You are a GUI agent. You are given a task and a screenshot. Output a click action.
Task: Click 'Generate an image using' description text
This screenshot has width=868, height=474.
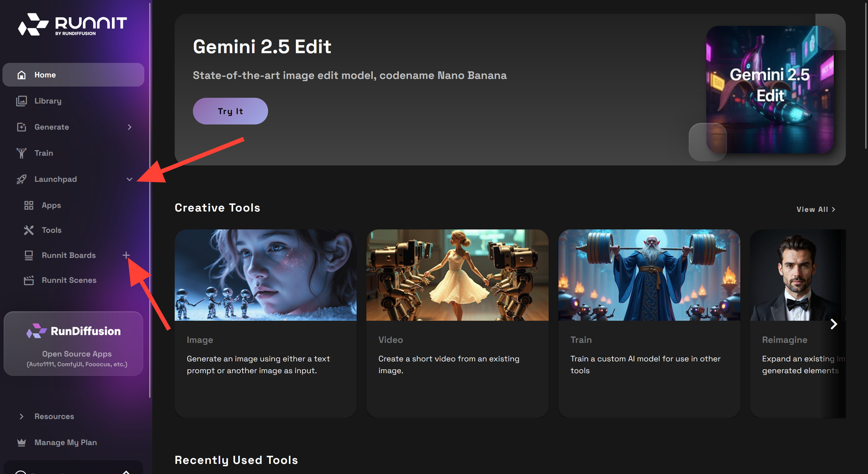click(258, 365)
